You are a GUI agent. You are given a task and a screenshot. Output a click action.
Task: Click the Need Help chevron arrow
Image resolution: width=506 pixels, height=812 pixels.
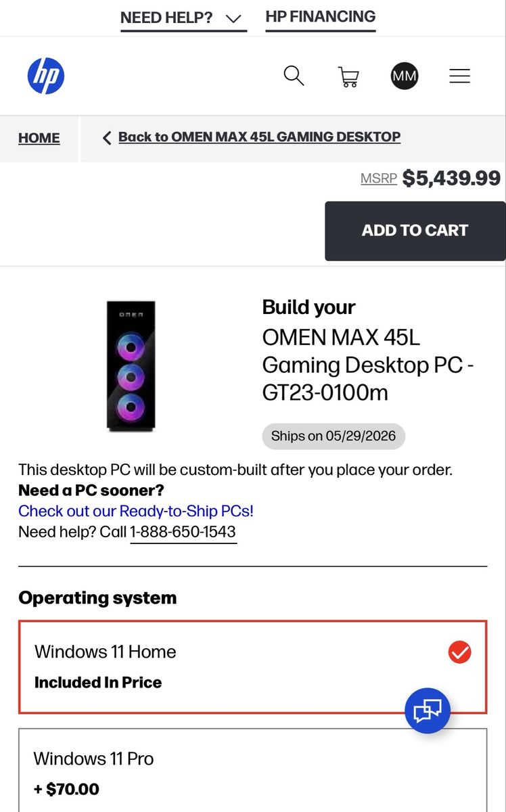pyautogui.click(x=233, y=18)
